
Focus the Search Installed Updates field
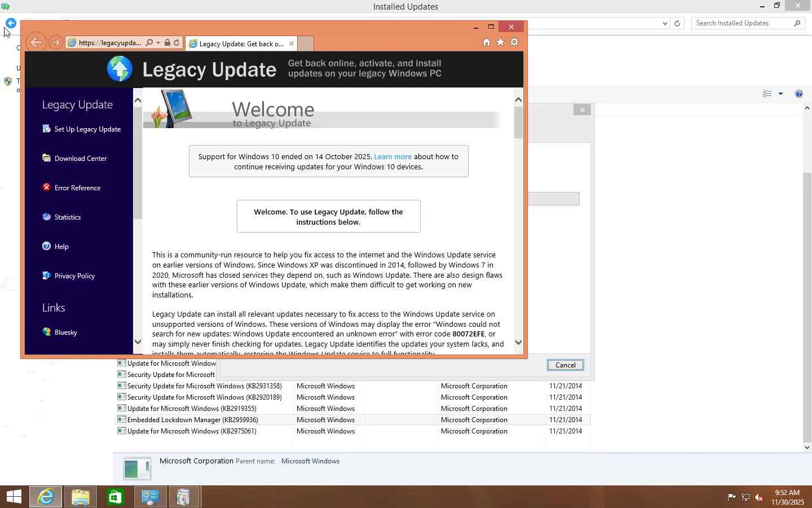pyautogui.click(x=742, y=23)
